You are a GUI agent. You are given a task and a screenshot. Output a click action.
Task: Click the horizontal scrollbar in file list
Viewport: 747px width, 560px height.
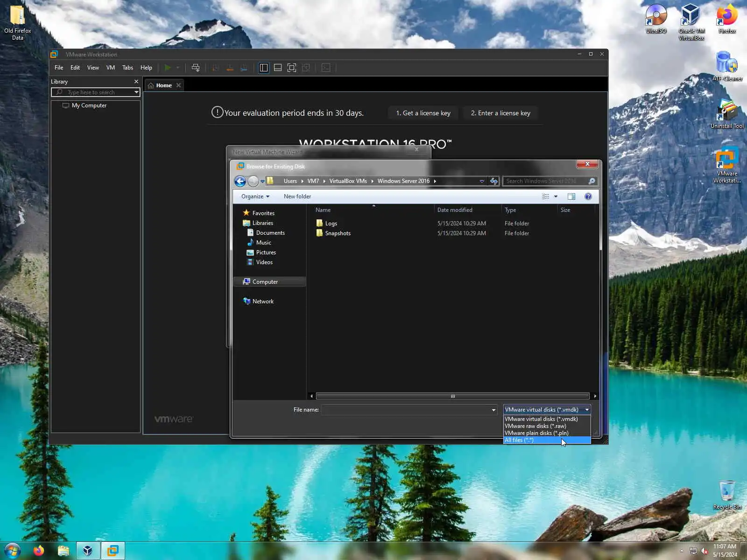click(452, 396)
